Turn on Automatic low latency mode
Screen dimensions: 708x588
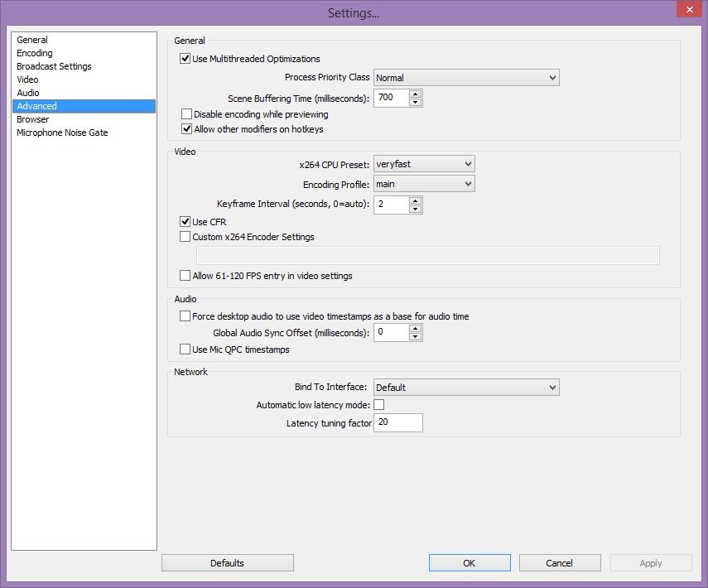click(x=378, y=405)
